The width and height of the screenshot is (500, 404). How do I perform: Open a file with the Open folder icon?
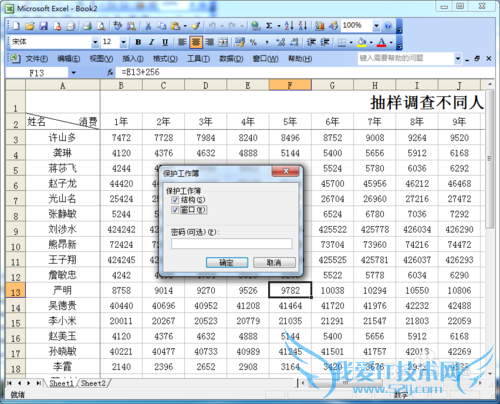pos(30,26)
